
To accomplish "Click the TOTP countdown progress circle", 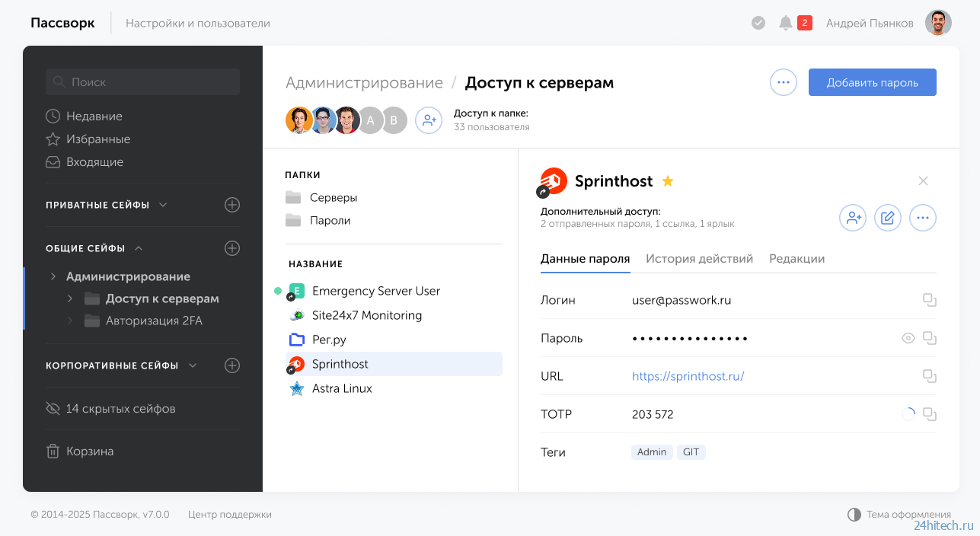I will 908,414.
